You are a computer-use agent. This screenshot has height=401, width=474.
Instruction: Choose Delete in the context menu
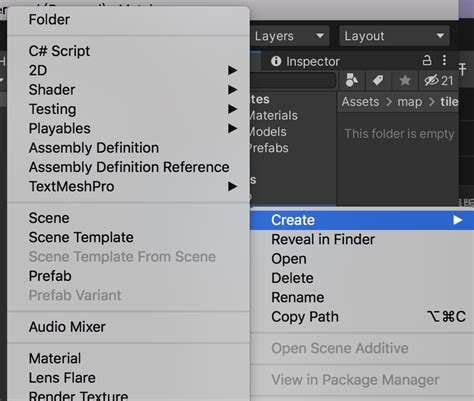[x=362, y=278]
